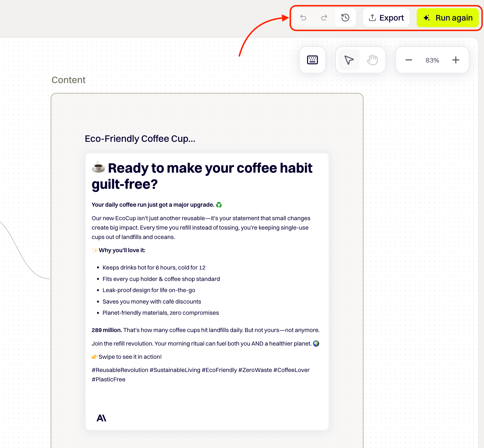The height and width of the screenshot is (448, 484).
Task: Click the Eco-Friendly Coffee Cup... title
Action: 140,139
